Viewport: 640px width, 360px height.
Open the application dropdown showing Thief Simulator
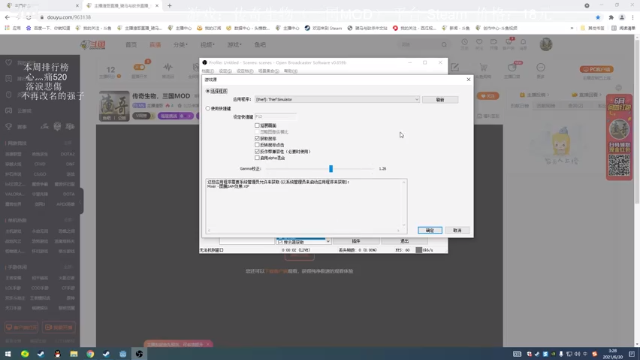(x=337, y=100)
